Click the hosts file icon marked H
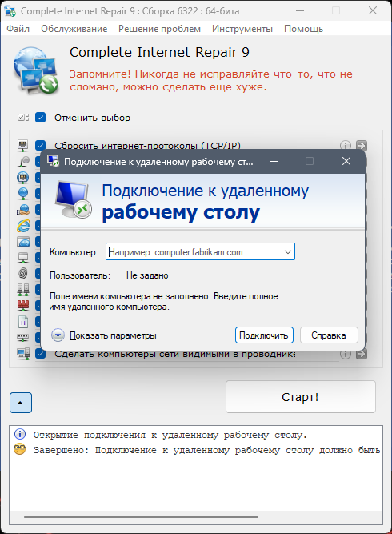The image size is (392, 534). pos(22,322)
